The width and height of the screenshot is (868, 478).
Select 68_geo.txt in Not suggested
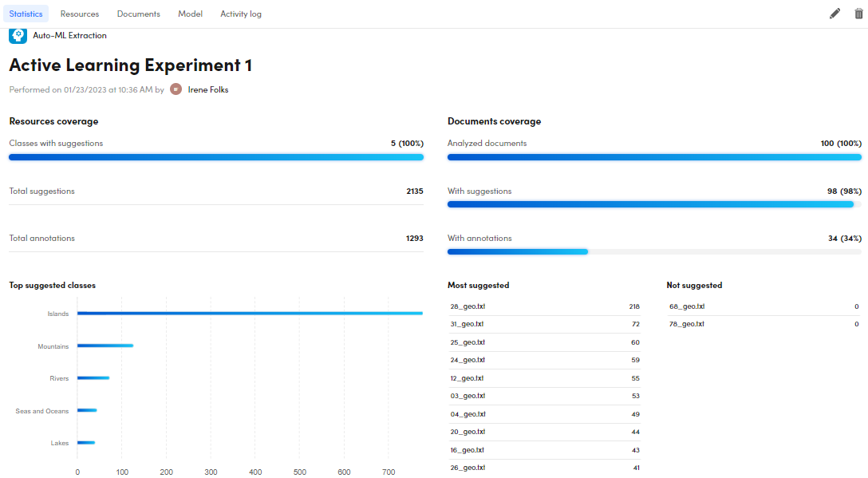click(x=686, y=306)
